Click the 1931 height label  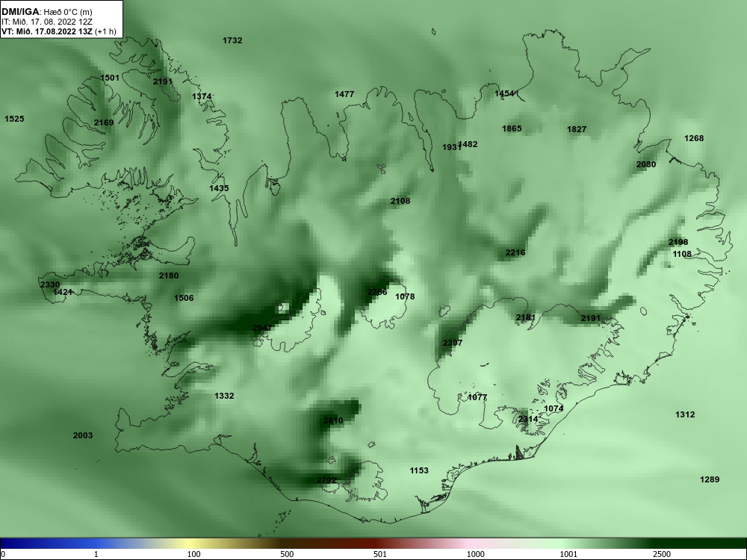tap(450, 147)
